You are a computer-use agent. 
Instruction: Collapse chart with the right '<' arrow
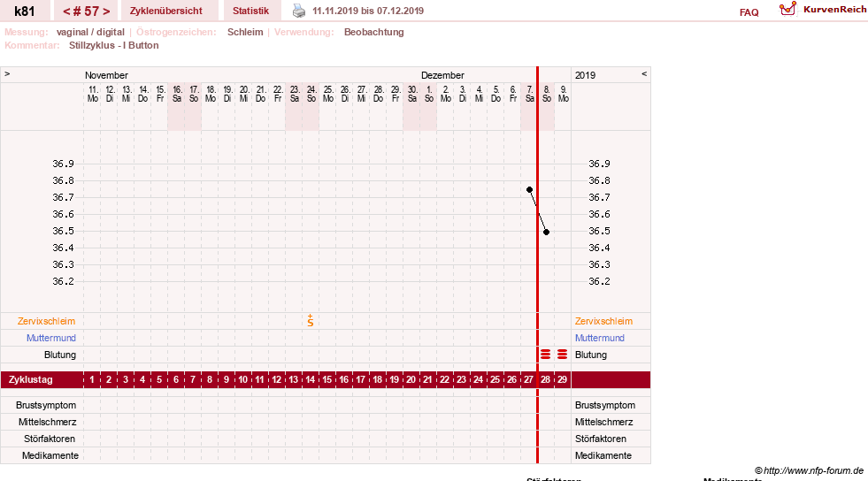click(644, 73)
